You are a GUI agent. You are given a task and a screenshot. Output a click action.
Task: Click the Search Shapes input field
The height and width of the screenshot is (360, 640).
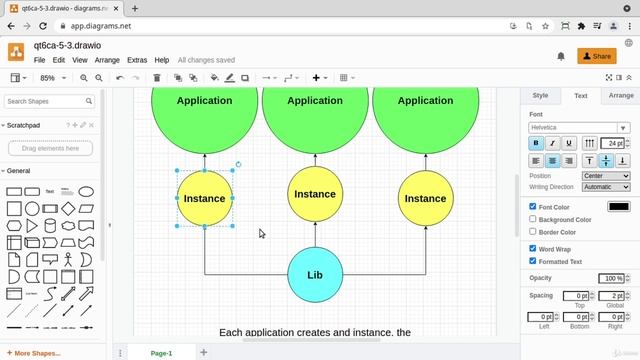point(49,101)
